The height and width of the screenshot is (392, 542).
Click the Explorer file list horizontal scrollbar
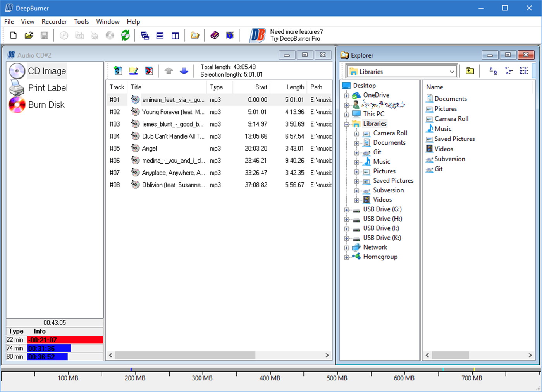tap(450, 355)
